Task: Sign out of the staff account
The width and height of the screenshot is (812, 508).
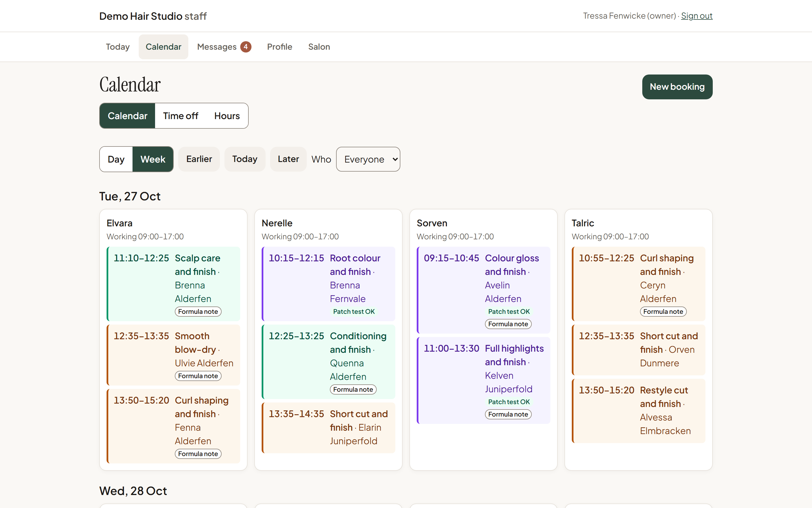Action: point(697,16)
